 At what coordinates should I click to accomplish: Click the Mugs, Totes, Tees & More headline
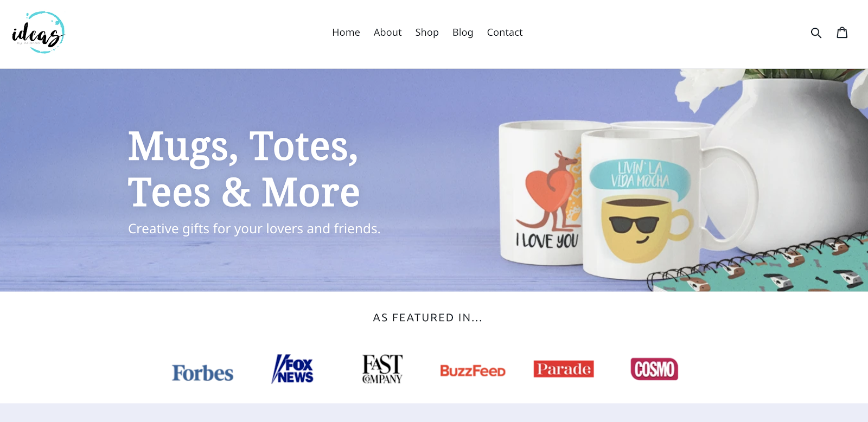(x=244, y=169)
